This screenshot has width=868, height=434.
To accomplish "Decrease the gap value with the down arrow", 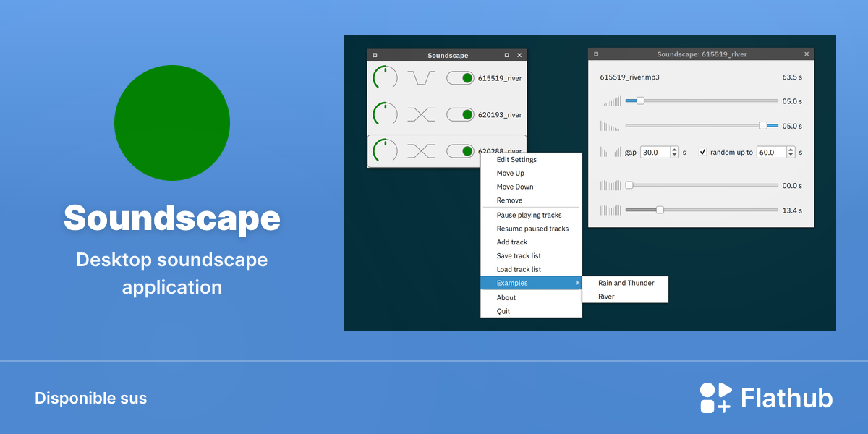I will pyautogui.click(x=675, y=155).
